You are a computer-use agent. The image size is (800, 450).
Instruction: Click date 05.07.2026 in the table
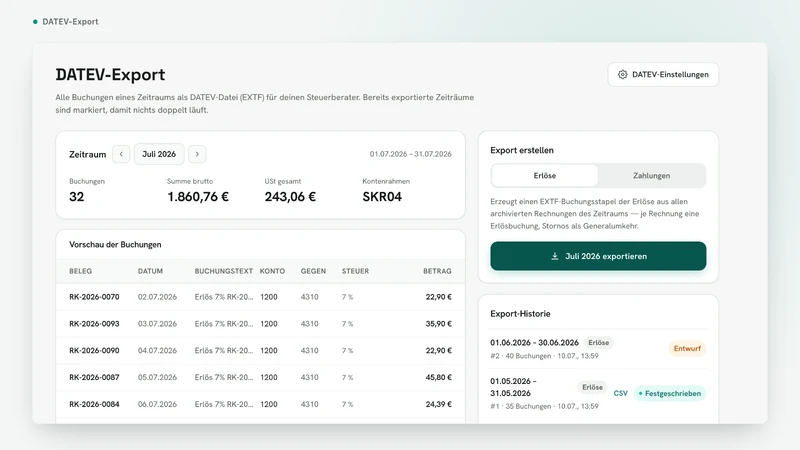click(x=157, y=378)
